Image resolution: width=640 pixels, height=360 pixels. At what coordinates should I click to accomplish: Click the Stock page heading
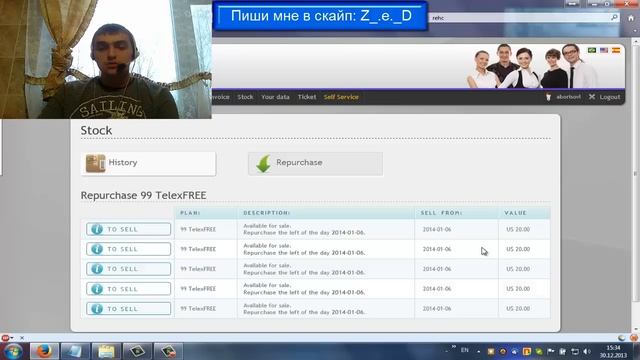96,131
